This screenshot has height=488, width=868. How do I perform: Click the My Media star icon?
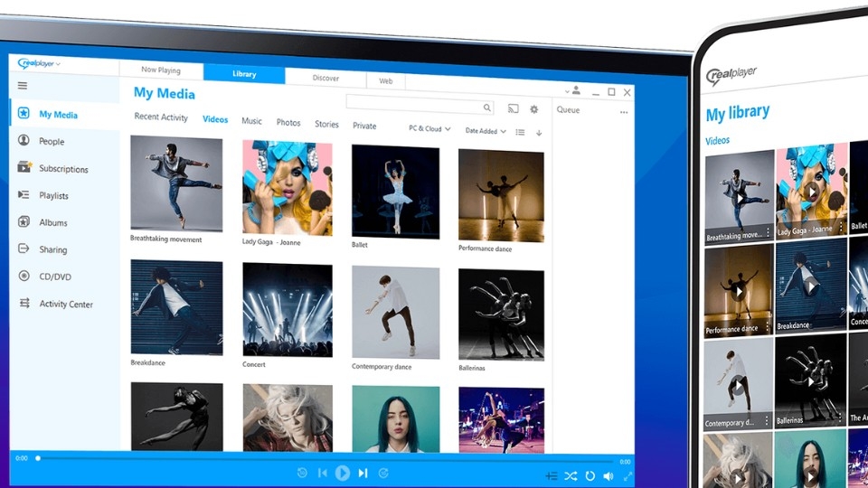click(24, 113)
